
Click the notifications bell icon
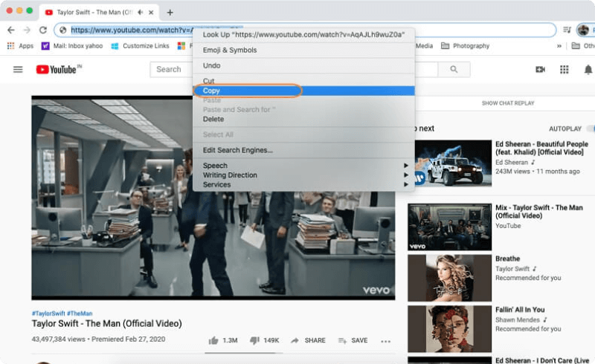(588, 69)
